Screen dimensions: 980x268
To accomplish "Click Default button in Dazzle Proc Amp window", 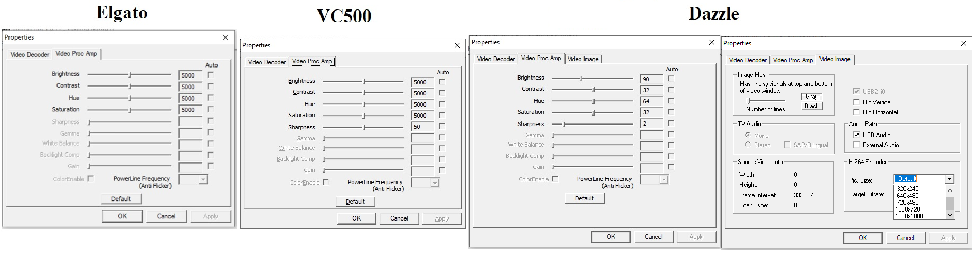I will click(x=585, y=198).
